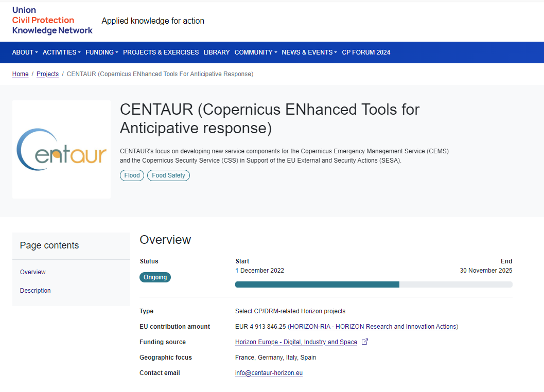Open the external link beside Horizon Europe funding source
The height and width of the screenshot is (392, 544).
(x=364, y=342)
